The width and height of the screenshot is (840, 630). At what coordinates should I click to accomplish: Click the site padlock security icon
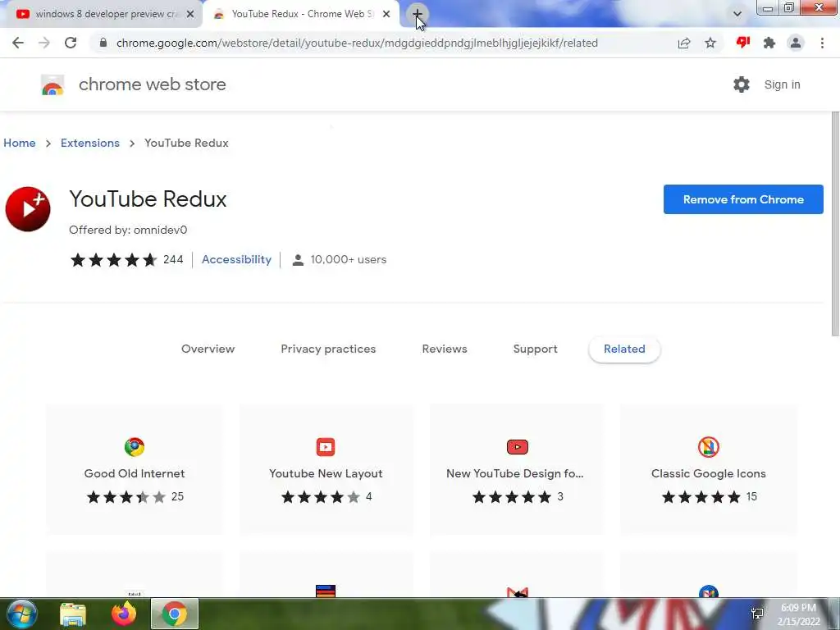[103, 43]
